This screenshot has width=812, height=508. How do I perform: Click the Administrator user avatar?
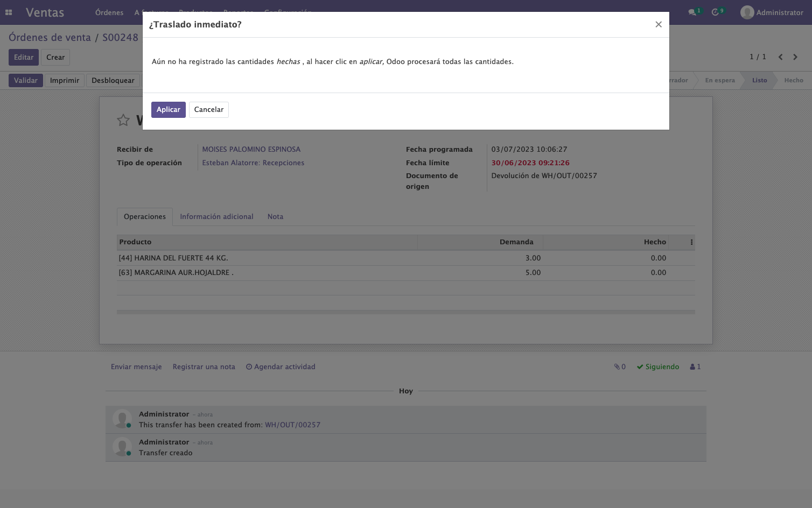[747, 12]
